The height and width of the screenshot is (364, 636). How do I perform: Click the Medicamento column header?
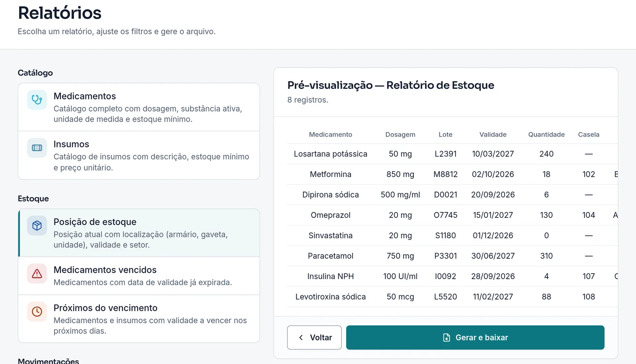tap(331, 134)
